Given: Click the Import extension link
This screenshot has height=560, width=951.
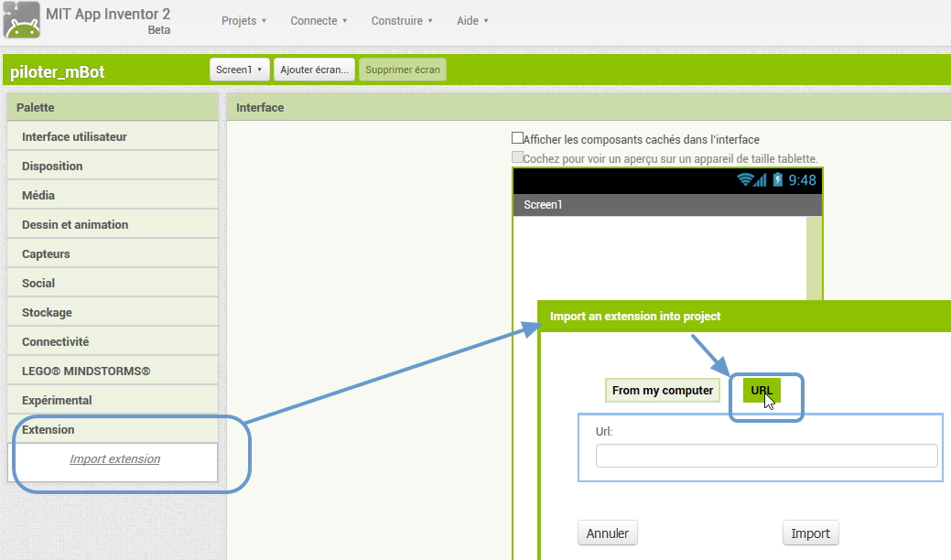Looking at the screenshot, I should (x=114, y=459).
